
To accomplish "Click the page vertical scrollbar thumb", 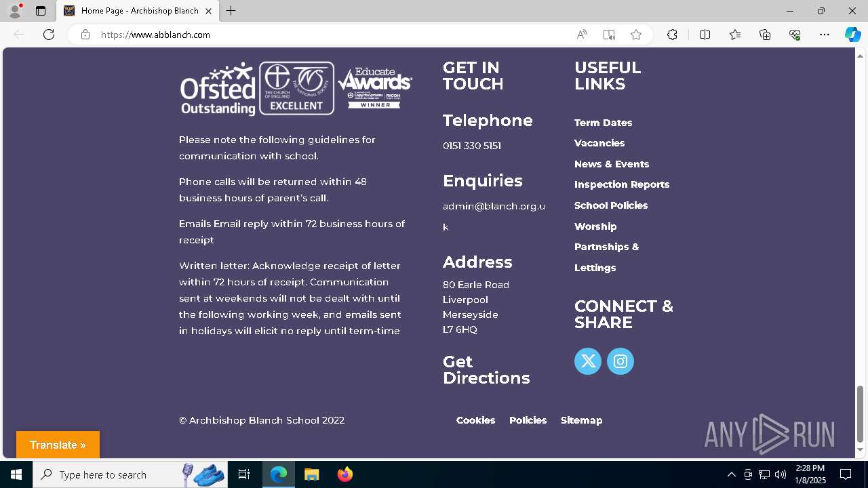I will click(861, 413).
